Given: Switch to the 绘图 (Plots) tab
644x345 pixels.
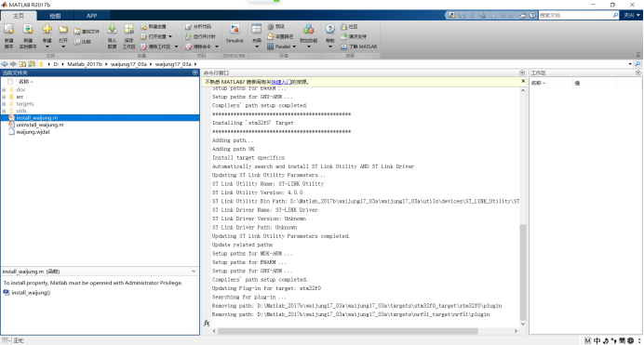Looking at the screenshot, I should pos(55,16).
